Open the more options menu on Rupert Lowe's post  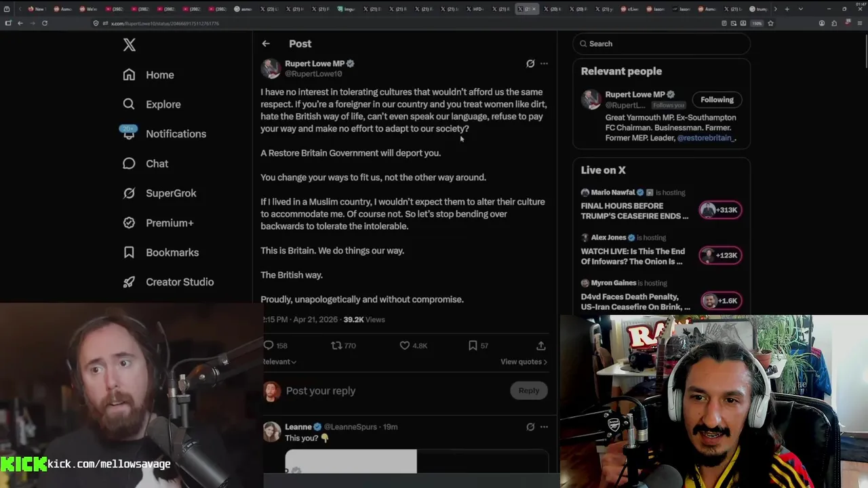tap(544, 64)
